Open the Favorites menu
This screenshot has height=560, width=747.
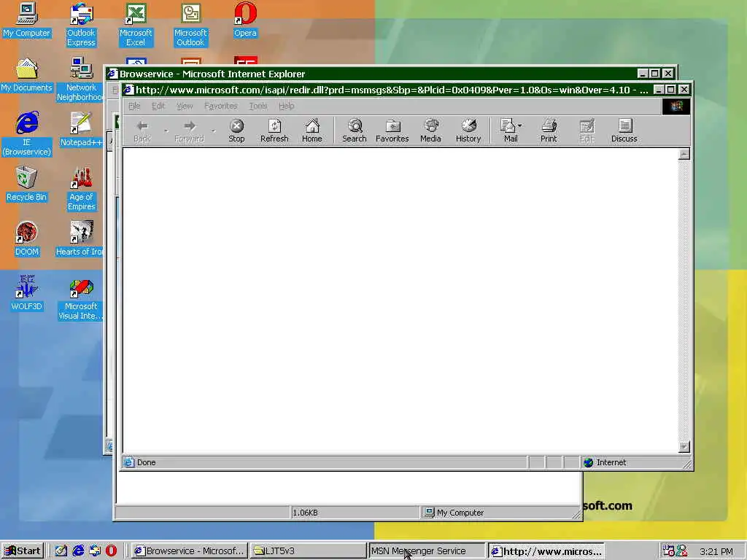[x=220, y=106]
